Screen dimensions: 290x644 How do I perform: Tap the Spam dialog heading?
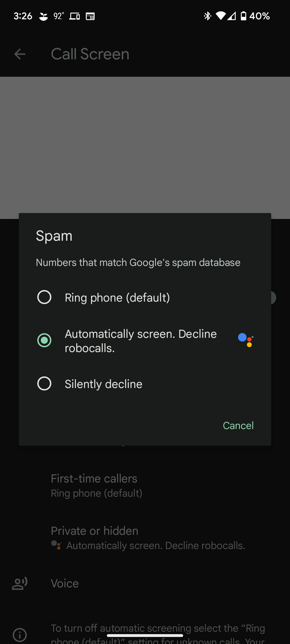point(54,236)
